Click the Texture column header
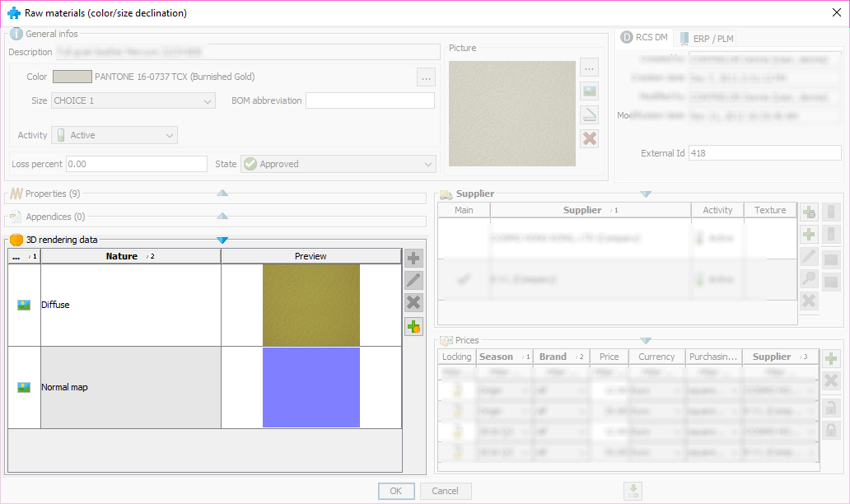 (770, 210)
